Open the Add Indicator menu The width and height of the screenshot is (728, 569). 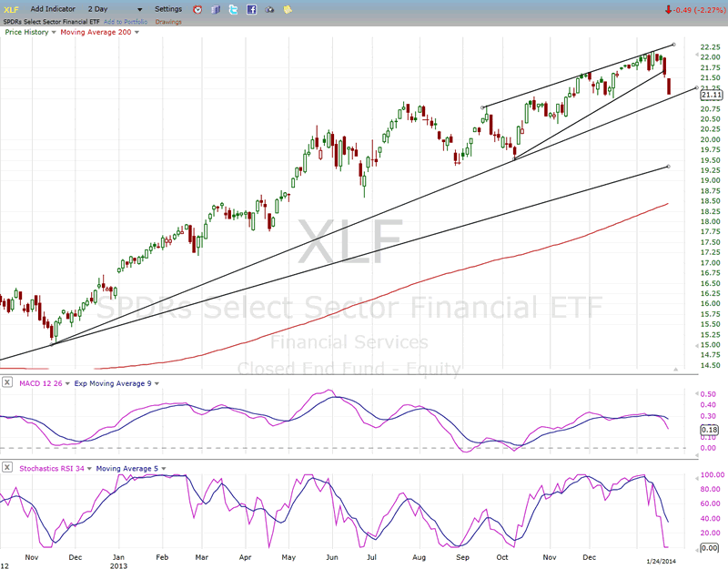53,9
